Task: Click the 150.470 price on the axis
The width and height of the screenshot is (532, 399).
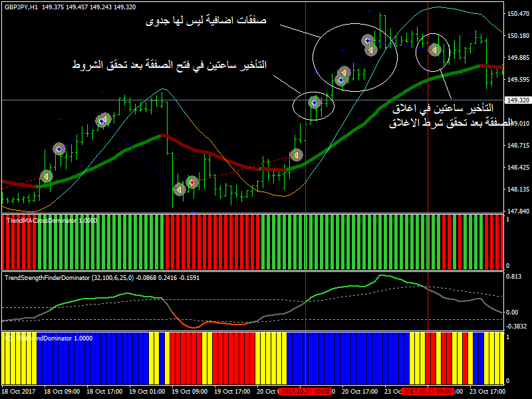Action: [x=517, y=13]
